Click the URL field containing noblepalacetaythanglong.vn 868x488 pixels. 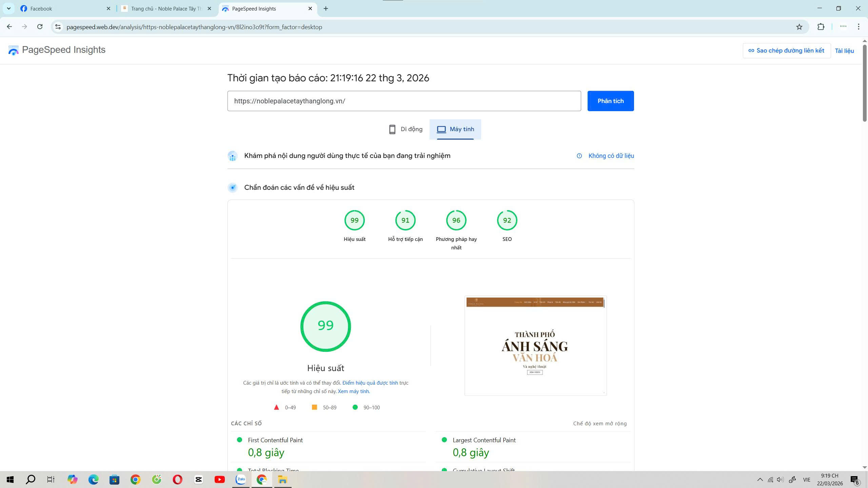(x=403, y=101)
